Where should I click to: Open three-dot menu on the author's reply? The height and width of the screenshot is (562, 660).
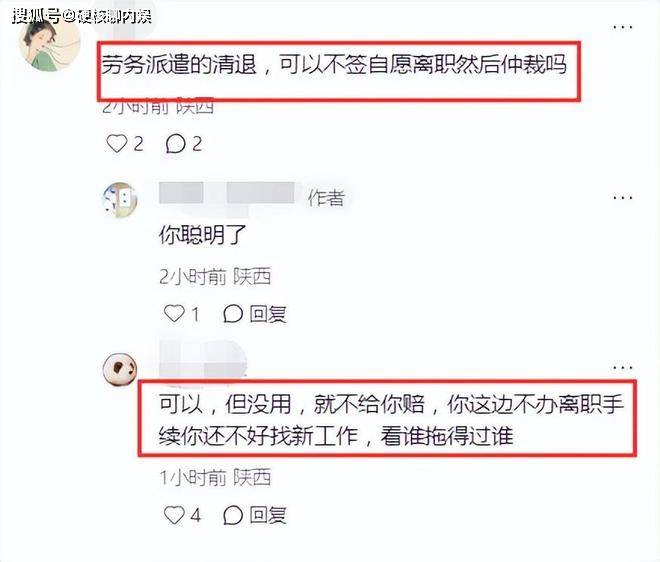623,197
